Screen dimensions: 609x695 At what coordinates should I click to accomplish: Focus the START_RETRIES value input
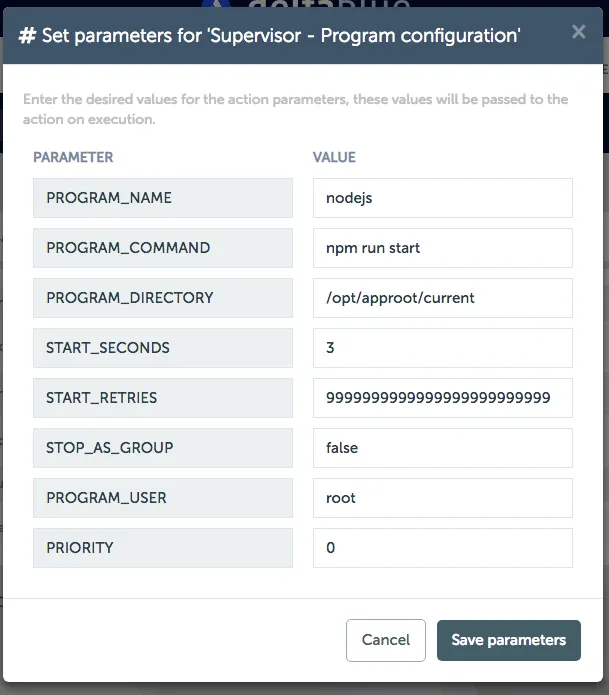click(x=442, y=398)
